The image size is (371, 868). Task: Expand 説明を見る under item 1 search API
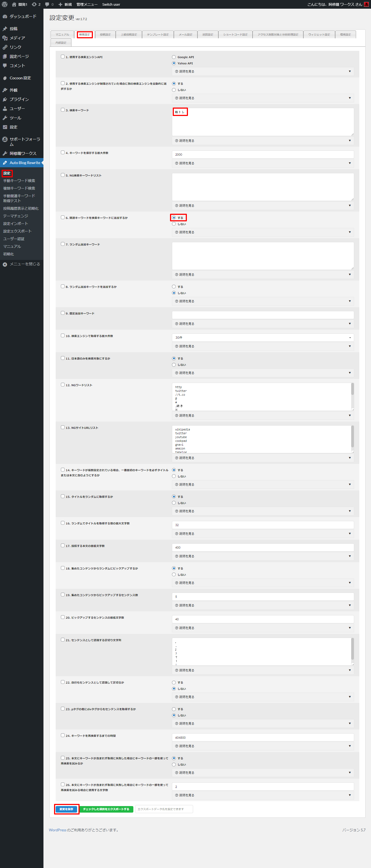[x=263, y=71]
